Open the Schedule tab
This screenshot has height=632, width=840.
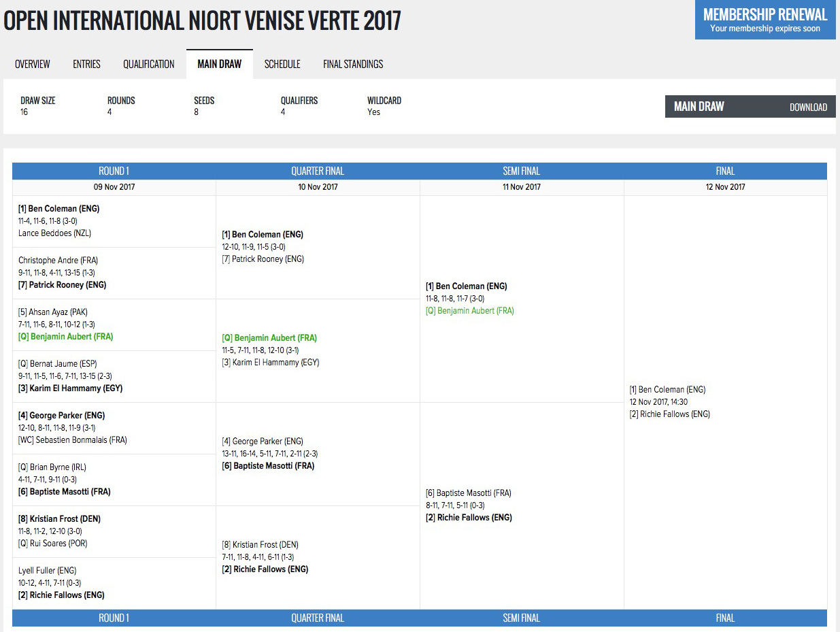[282, 64]
